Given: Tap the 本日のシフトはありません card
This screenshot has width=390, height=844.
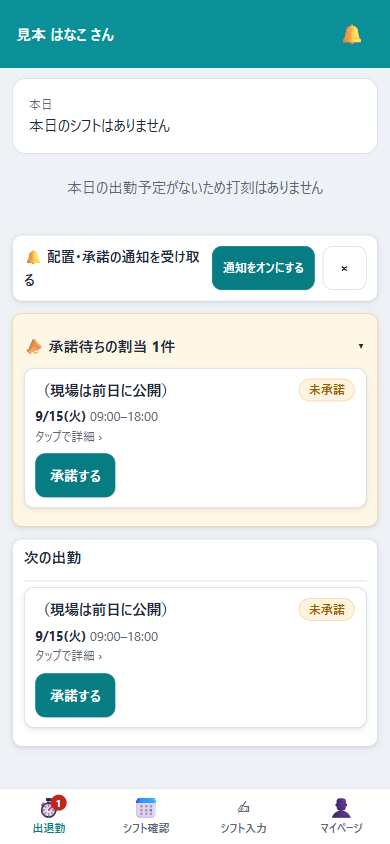Looking at the screenshot, I should (195, 116).
